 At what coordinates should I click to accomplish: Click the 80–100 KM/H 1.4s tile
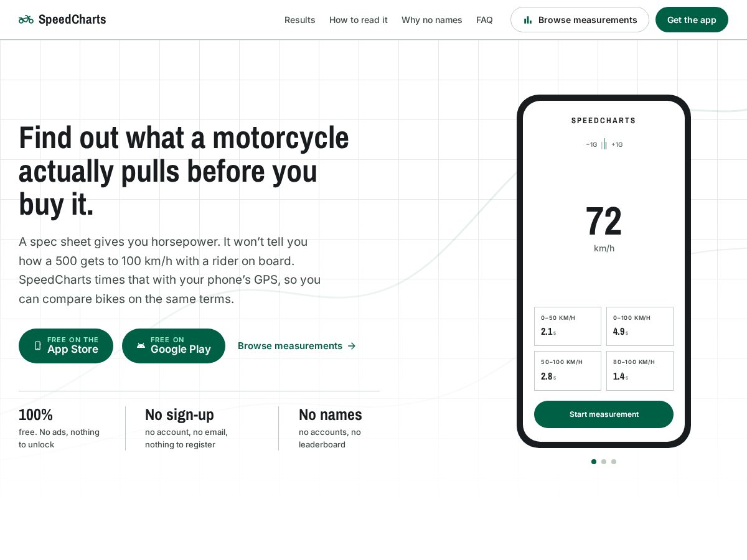click(x=640, y=371)
